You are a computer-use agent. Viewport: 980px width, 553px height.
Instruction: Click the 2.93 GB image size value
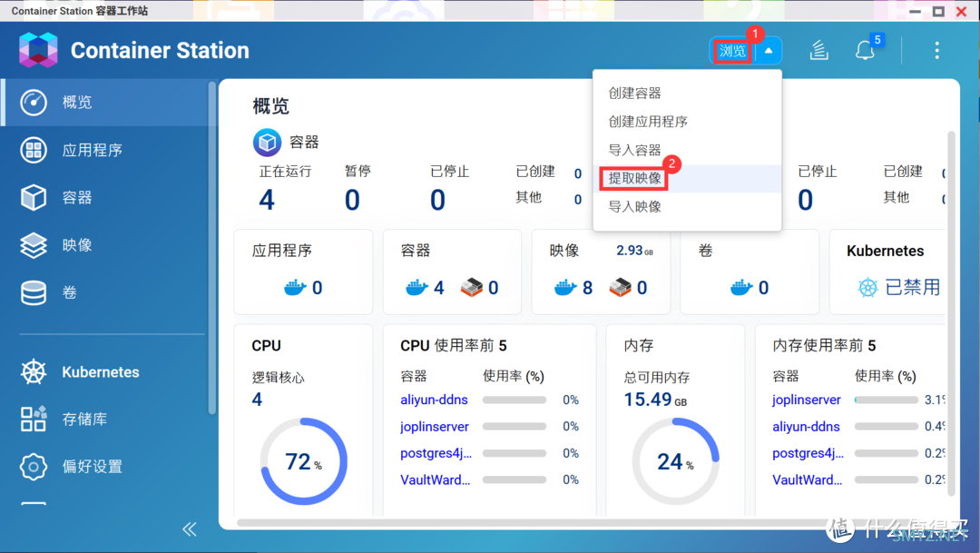[634, 251]
